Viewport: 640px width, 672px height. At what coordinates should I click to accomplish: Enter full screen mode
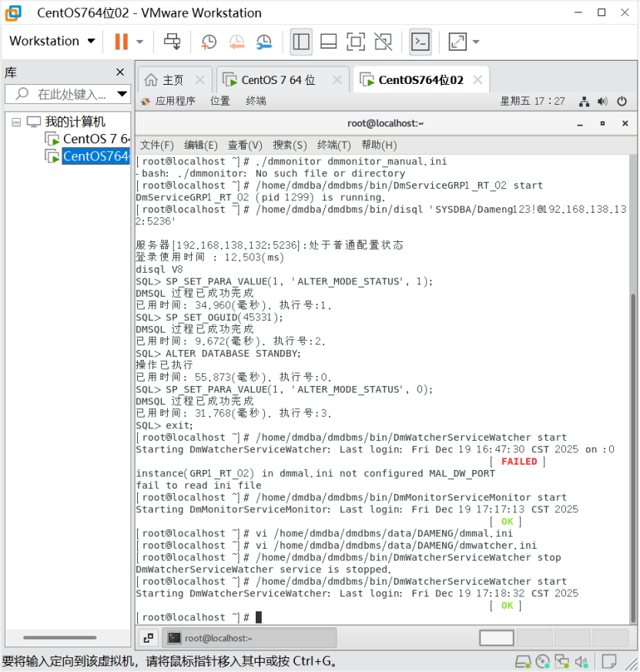[x=356, y=42]
